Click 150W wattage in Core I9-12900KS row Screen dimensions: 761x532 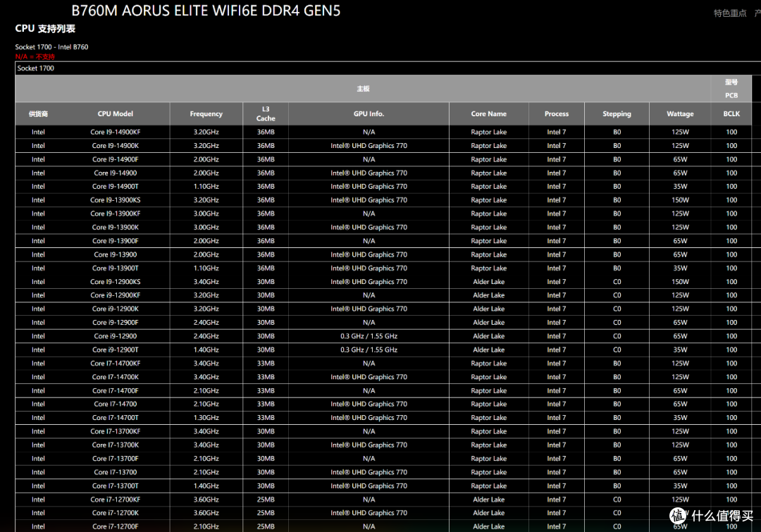(x=679, y=282)
